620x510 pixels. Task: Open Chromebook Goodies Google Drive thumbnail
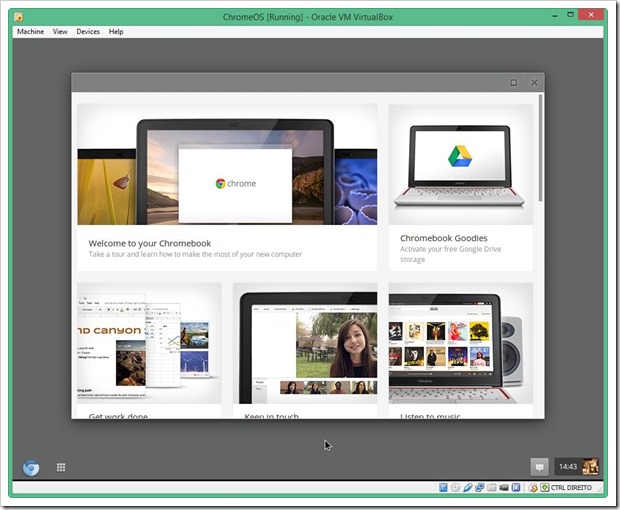(461, 164)
